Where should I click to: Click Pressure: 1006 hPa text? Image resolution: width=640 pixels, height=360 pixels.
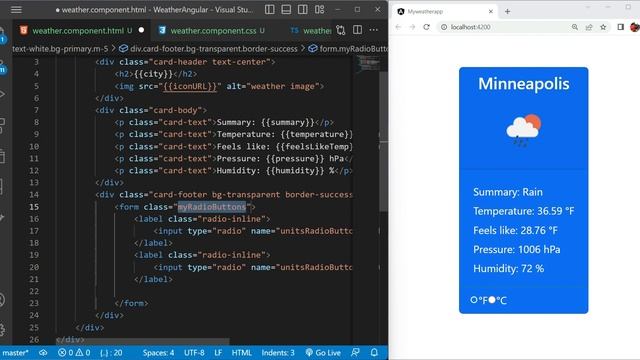(516, 249)
